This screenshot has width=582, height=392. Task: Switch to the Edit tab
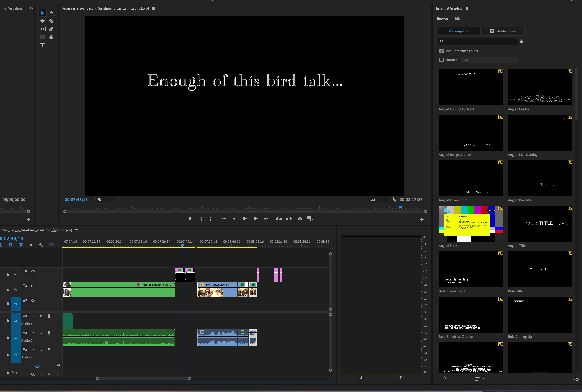click(457, 19)
